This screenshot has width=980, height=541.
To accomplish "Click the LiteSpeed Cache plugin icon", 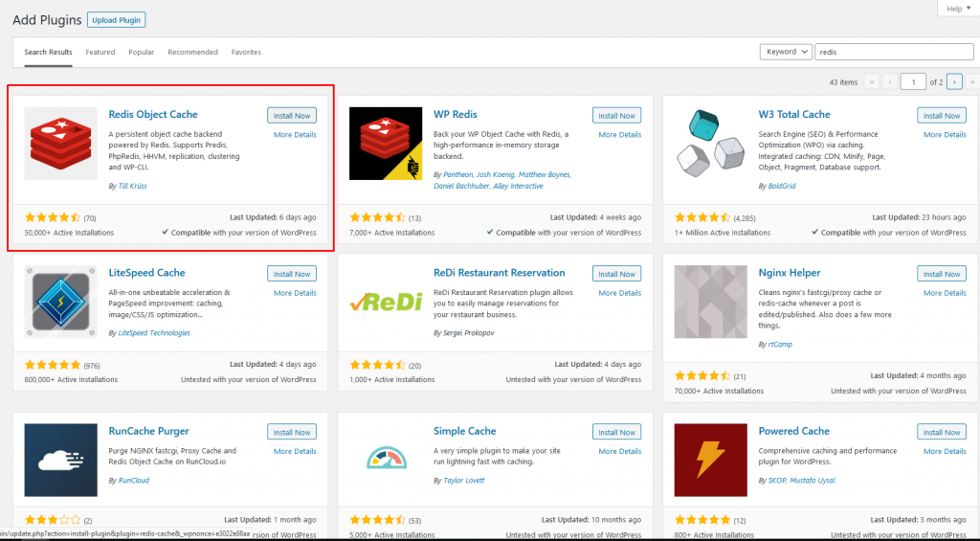I will coord(60,302).
